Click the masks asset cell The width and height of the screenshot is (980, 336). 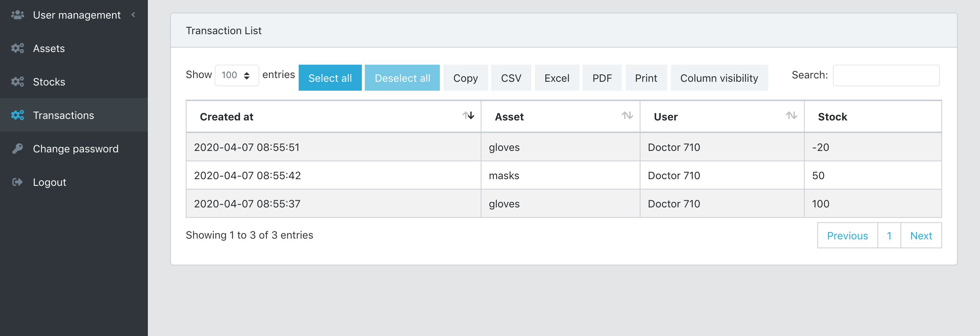pyautogui.click(x=560, y=175)
